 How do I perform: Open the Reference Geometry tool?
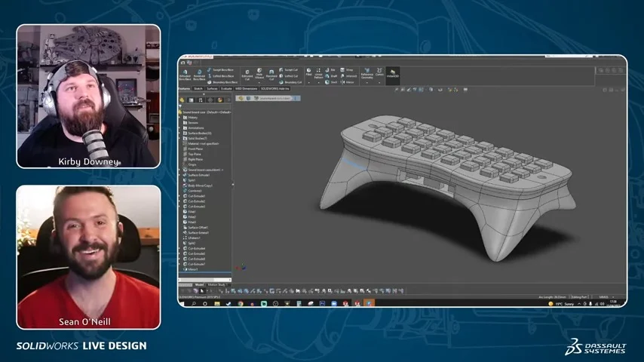pos(367,74)
